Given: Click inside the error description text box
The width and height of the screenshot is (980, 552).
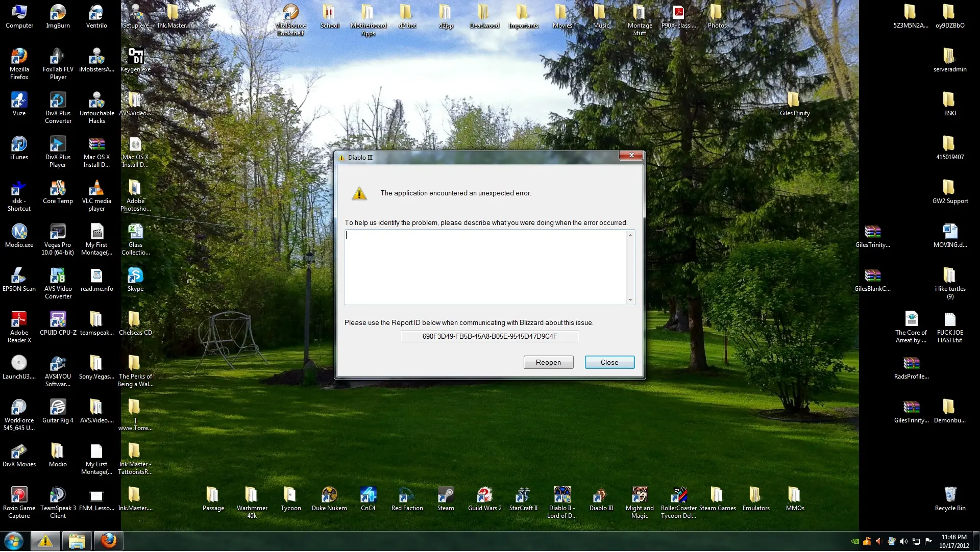Looking at the screenshot, I should click(485, 267).
